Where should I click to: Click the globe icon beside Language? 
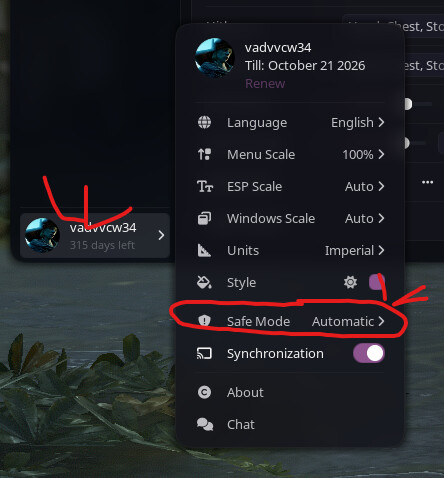[204, 122]
